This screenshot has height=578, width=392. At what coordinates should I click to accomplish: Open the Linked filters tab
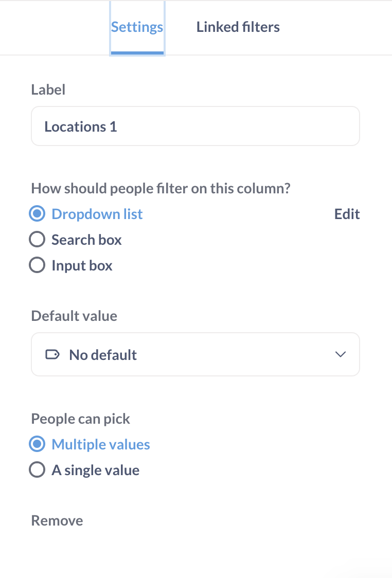(238, 27)
